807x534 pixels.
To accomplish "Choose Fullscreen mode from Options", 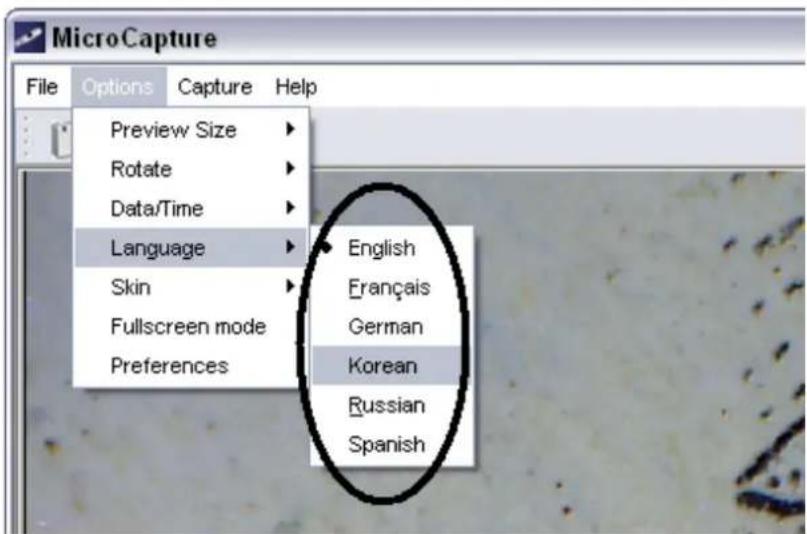I will click(x=191, y=327).
